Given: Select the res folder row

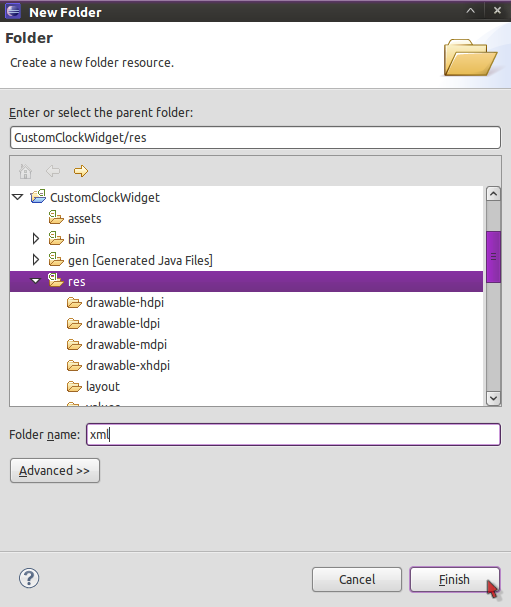Looking at the screenshot, I should click(x=246, y=281).
